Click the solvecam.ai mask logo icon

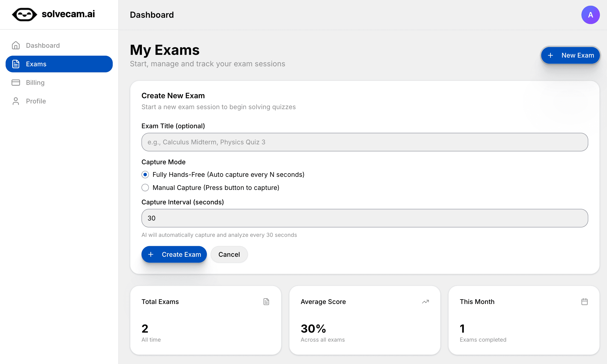pos(24,14)
